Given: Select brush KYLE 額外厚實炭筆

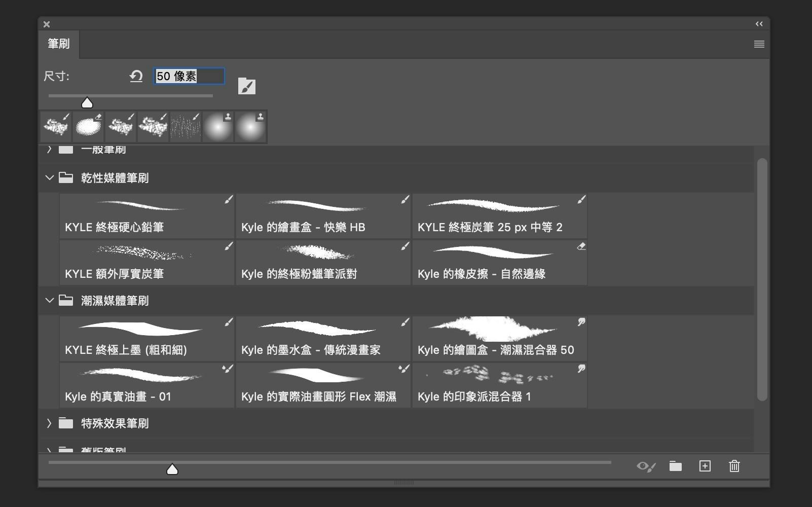Looking at the screenshot, I should click(x=147, y=263).
